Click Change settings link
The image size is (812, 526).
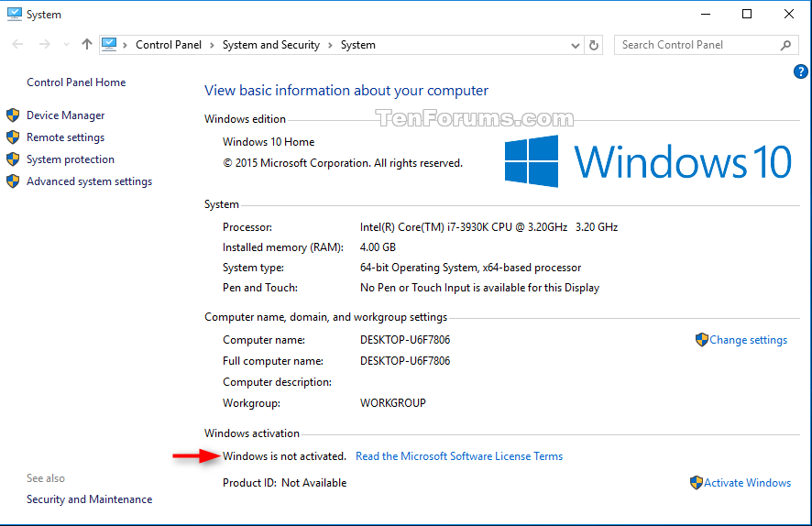(x=748, y=340)
